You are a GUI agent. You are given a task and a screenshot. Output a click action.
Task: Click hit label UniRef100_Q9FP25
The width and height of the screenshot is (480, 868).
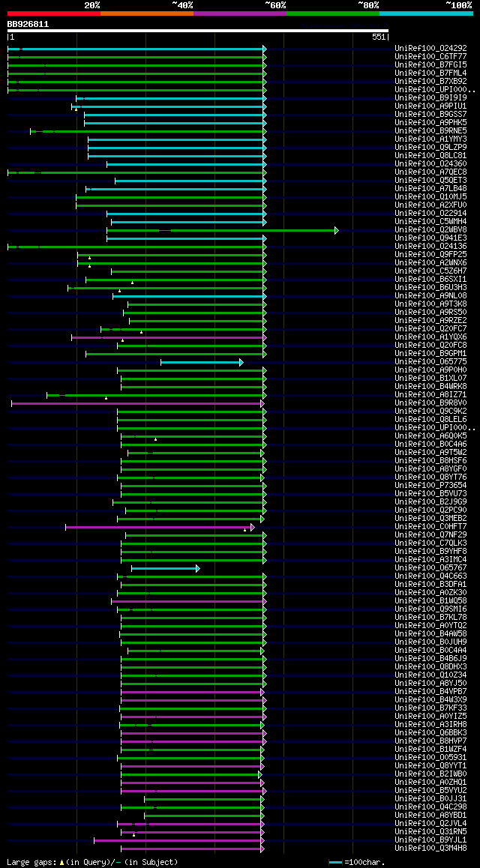pyautogui.click(x=430, y=255)
